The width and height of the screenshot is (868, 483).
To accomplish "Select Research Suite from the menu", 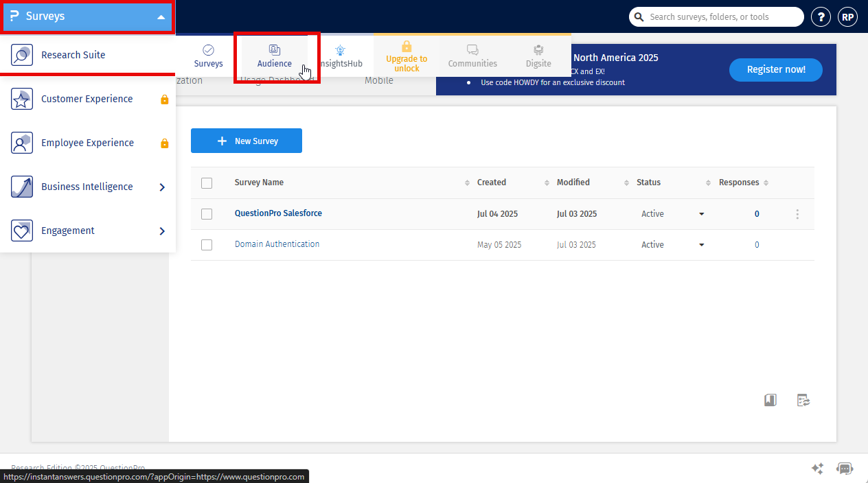I will [73, 55].
